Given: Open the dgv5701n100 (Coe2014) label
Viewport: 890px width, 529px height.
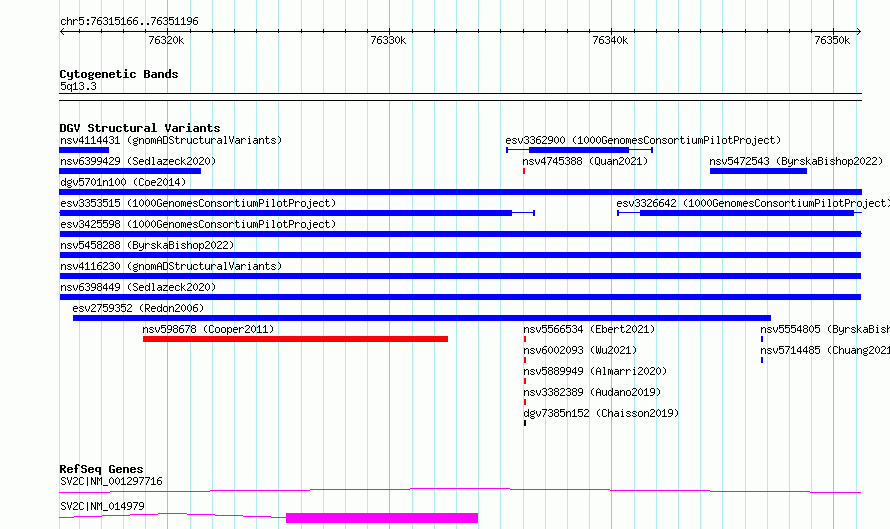Looking at the screenshot, I should pyautogui.click(x=123, y=182).
